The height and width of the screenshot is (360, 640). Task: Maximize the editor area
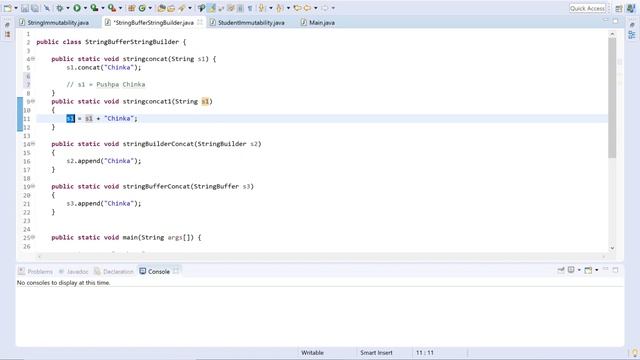click(x=616, y=21)
